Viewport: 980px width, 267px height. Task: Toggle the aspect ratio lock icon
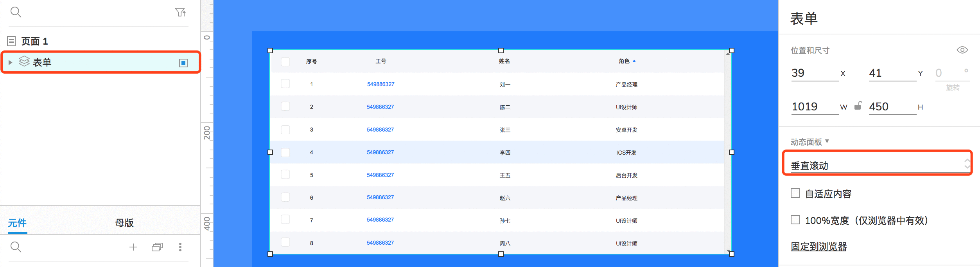click(858, 106)
